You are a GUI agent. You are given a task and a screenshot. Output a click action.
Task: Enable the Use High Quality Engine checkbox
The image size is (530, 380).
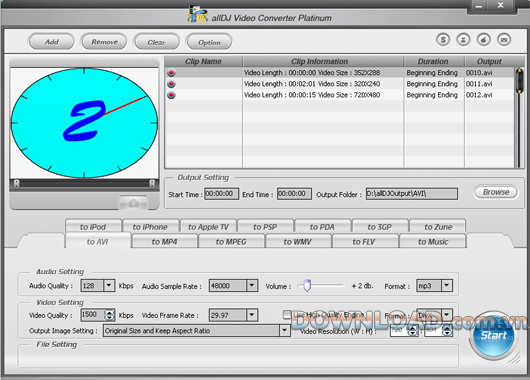287,315
